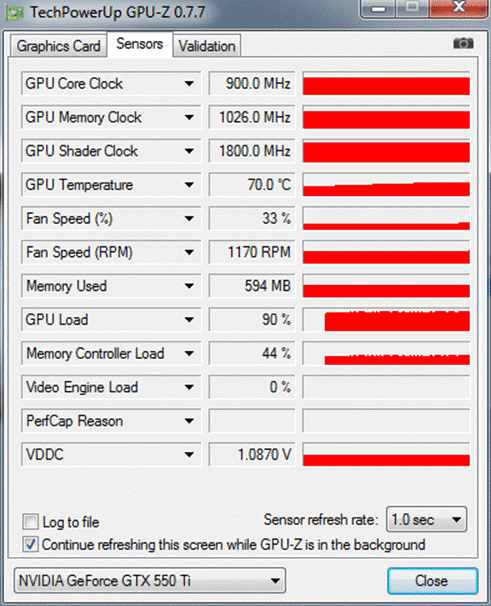This screenshot has height=606, width=491.
Task: Open the PerfCap Reason dropdown arrow
Action: (x=189, y=421)
